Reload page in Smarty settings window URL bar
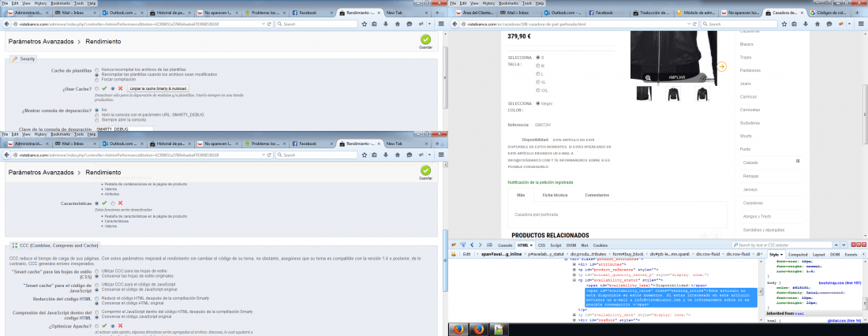The height and width of the screenshot is (336, 868). 269,24
